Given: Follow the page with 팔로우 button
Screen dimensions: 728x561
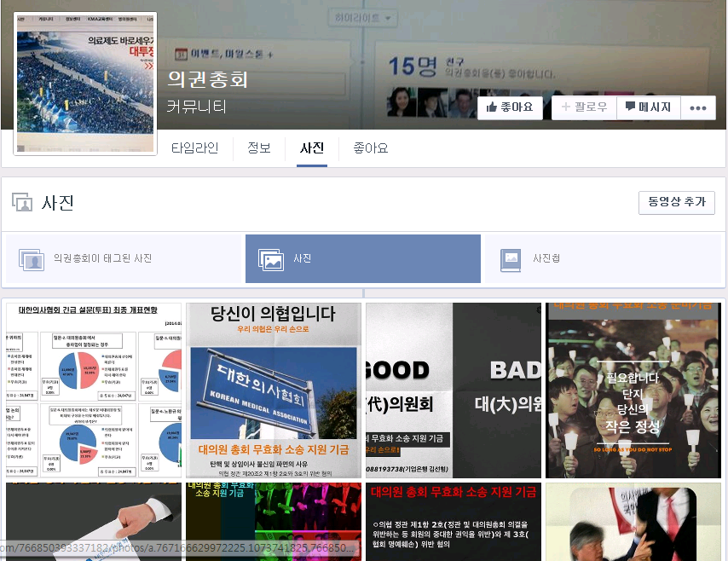Looking at the screenshot, I should click(584, 107).
